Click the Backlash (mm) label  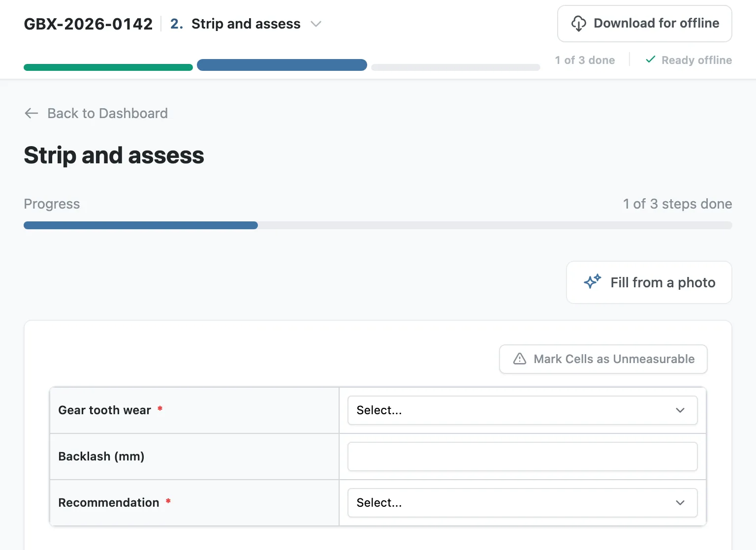pyautogui.click(x=101, y=457)
